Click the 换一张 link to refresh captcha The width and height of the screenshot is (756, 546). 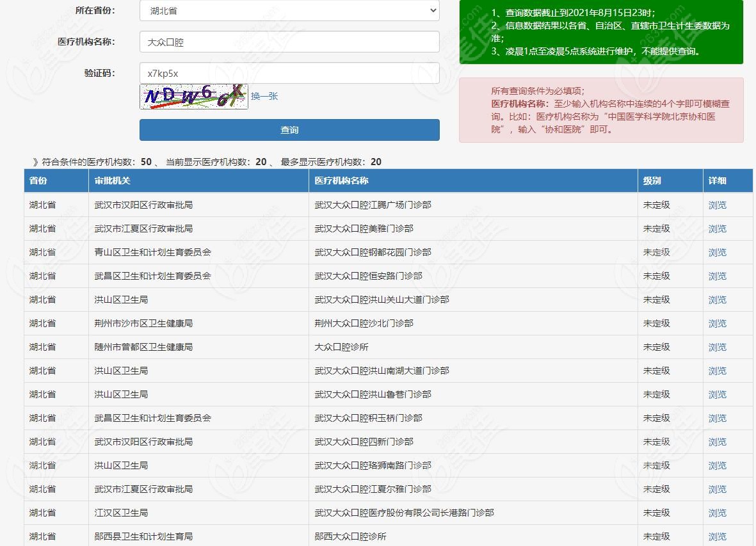click(264, 96)
